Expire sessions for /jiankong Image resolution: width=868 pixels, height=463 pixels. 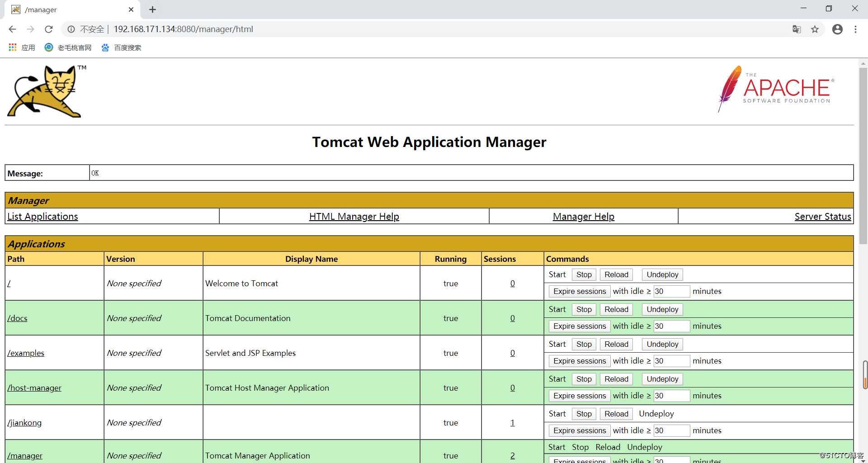580,430
